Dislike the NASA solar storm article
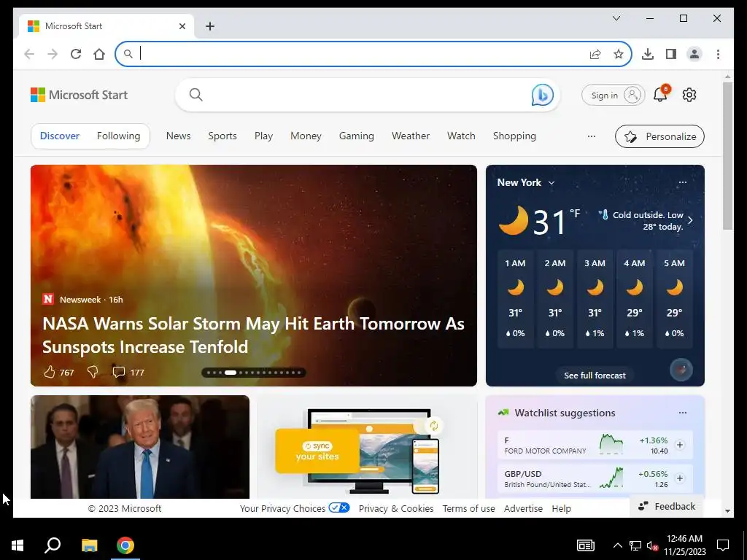747x560 pixels. 93,372
